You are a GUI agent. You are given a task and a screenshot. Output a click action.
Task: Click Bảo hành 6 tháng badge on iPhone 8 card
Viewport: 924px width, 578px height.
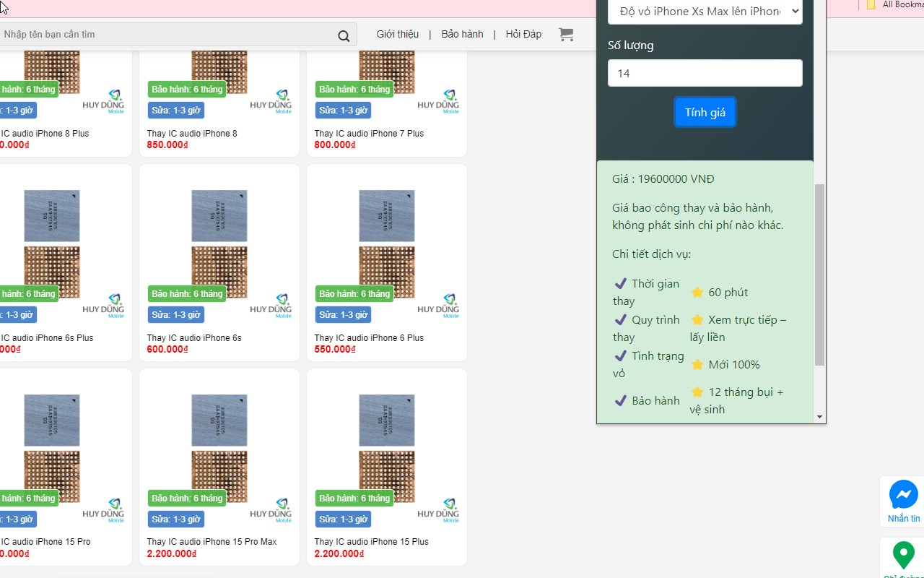point(187,90)
